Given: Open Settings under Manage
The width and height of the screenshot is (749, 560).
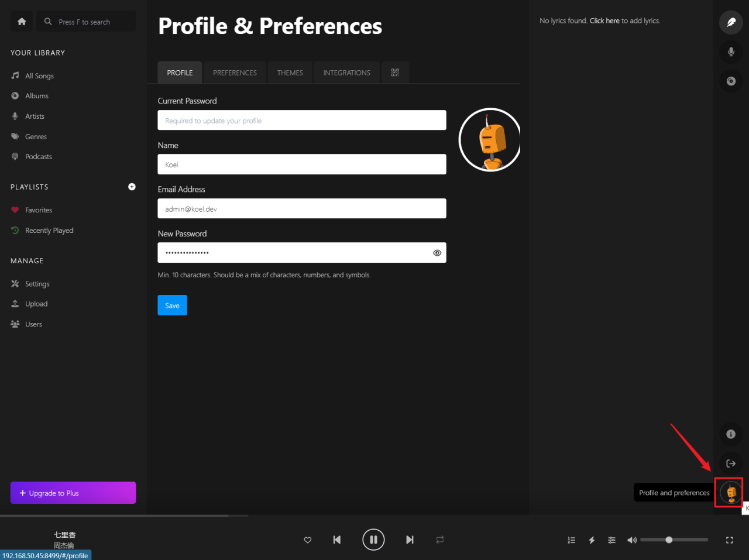Looking at the screenshot, I should coord(37,284).
